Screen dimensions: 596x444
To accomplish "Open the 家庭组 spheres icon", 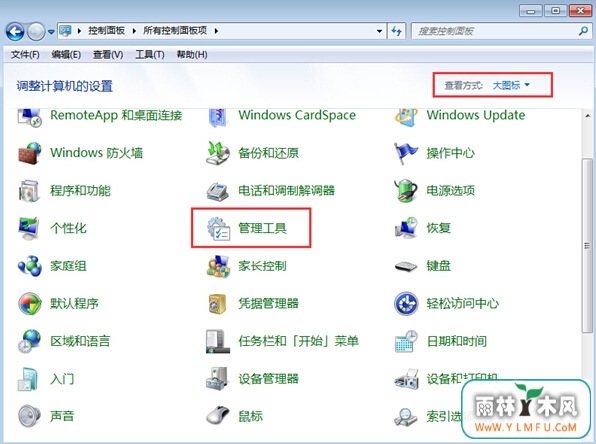I will (30, 266).
